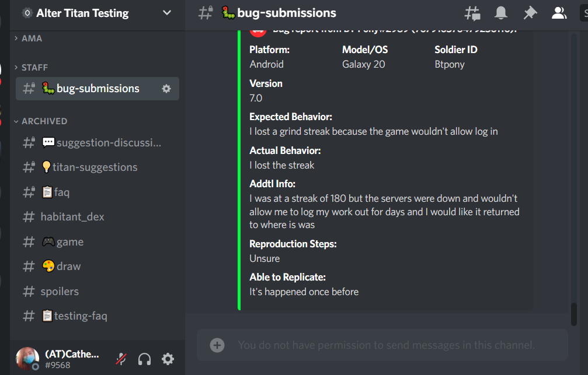Collapse the STAFF category
Image resolution: width=588 pixels, height=375 pixels.
34,68
